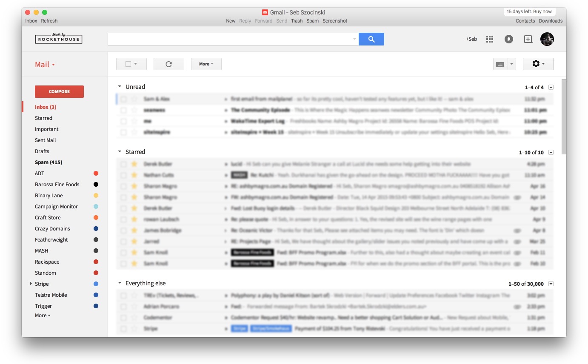Click the vertical scrollbar thumb
Image resolution: width=588 pixels, height=364 pixels.
(564, 117)
